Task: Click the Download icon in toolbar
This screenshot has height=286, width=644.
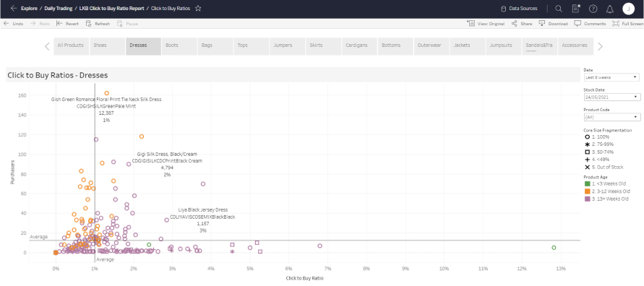Action: click(x=542, y=23)
